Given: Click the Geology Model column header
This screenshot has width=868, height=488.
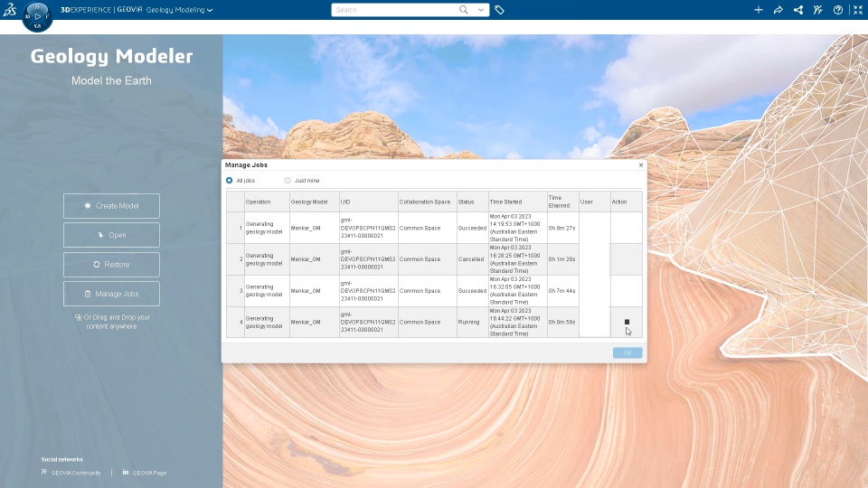Looking at the screenshot, I should 315,202.
